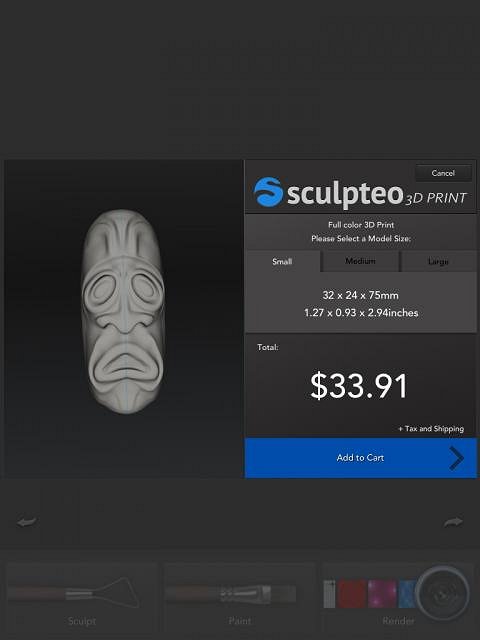Screen dimensions: 480x640
Task: Pick the magenta sparkle material swatch
Action: coord(382,594)
